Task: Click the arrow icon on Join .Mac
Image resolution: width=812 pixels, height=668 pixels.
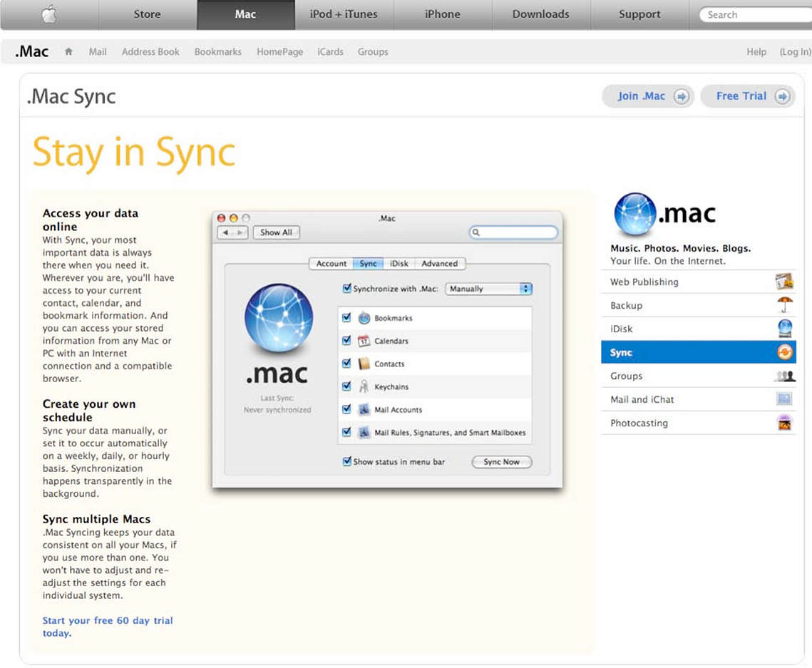Action: [682, 96]
